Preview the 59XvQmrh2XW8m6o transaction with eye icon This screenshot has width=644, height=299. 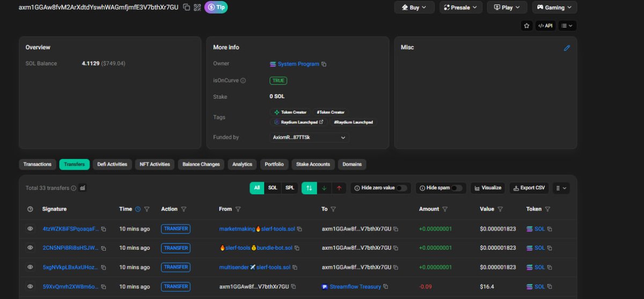coord(30,287)
